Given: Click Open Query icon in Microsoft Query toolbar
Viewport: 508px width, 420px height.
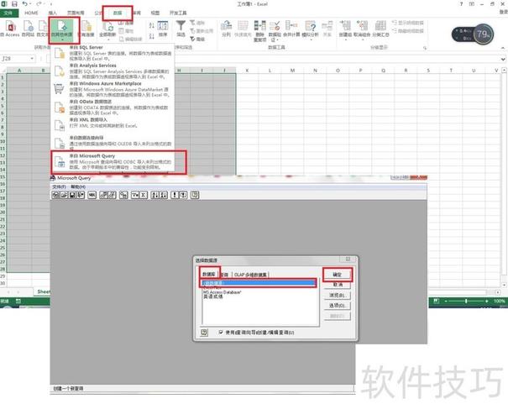Looking at the screenshot, I should [64, 195].
